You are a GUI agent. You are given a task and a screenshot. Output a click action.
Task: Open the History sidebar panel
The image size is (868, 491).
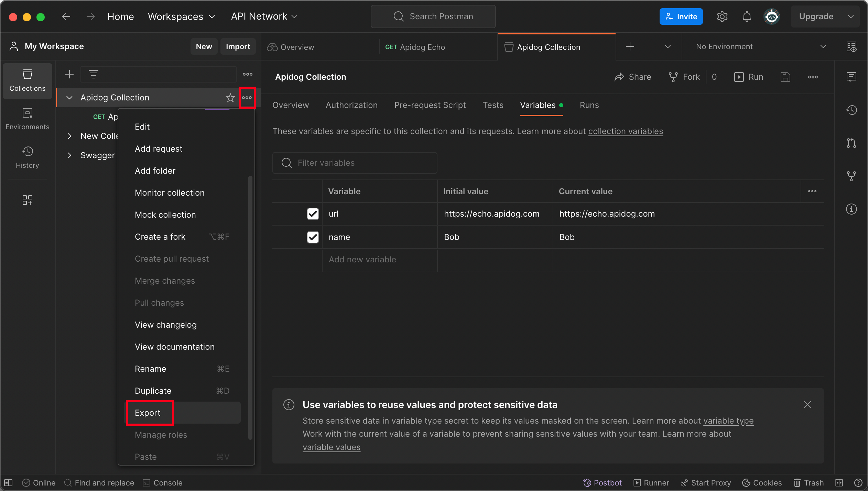27,157
